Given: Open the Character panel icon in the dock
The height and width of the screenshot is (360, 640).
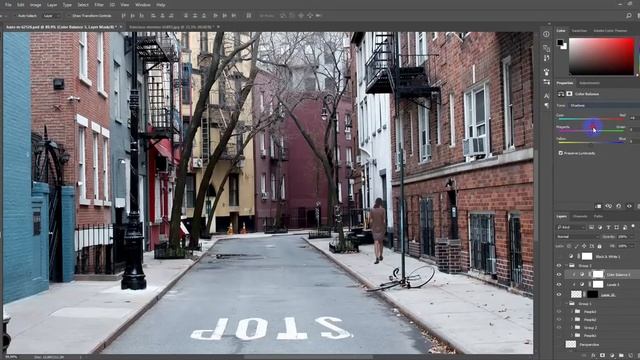Looking at the screenshot, I should click(546, 96).
